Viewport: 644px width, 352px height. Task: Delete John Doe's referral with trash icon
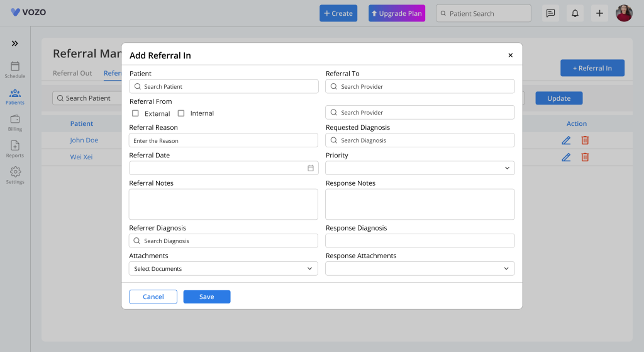coord(585,140)
